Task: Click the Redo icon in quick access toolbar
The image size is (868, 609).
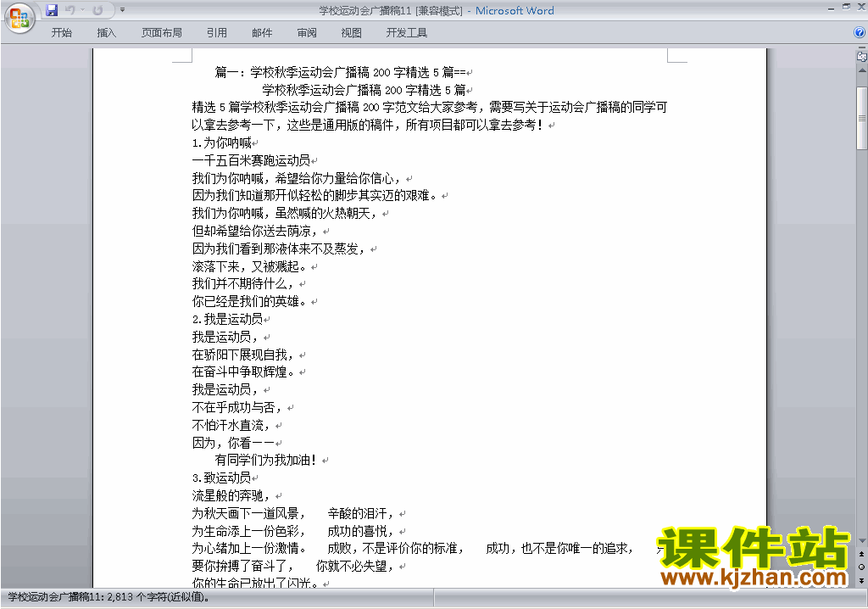Action: click(98, 10)
